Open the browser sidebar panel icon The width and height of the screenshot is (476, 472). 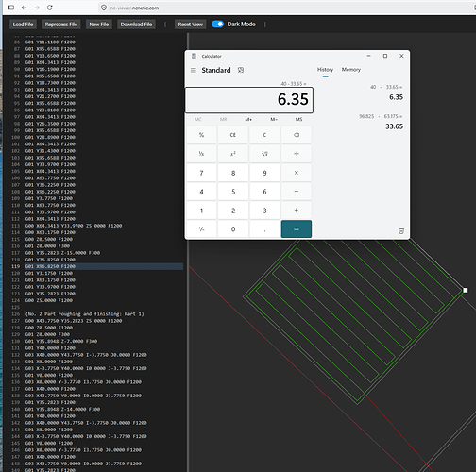click(x=11, y=8)
